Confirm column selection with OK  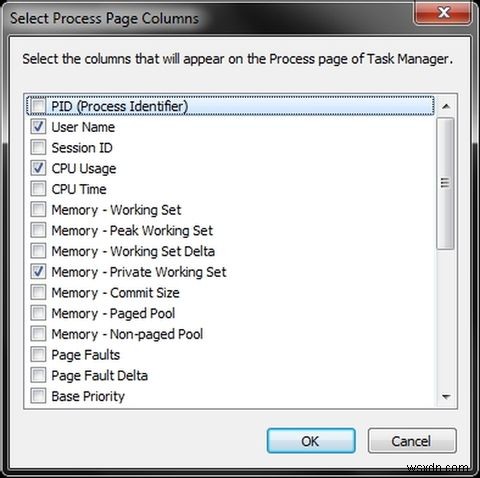[311, 441]
